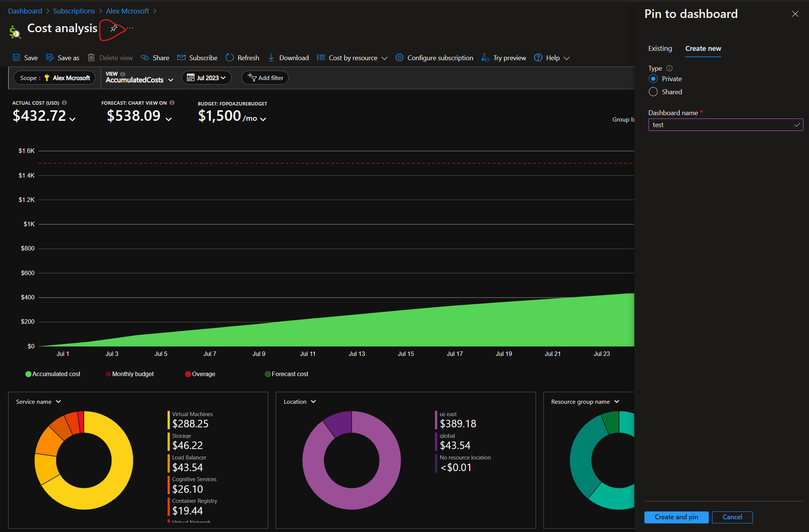Click the pin icon next to Cost analysis
The image size is (809, 532).
(x=113, y=29)
